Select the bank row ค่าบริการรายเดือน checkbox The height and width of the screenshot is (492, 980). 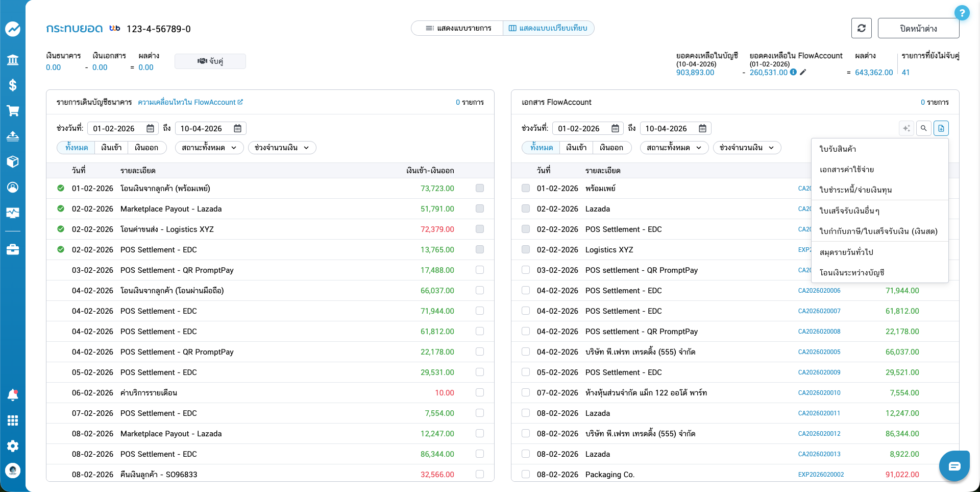(x=479, y=392)
